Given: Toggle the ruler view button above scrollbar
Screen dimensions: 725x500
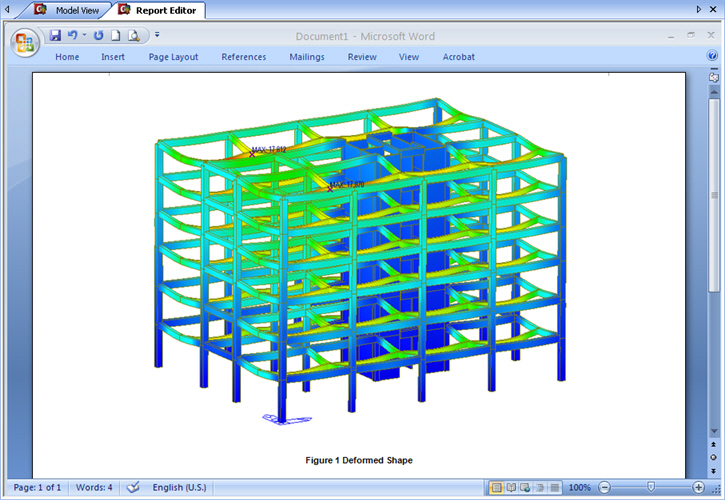Looking at the screenshot, I should pyautogui.click(x=713, y=76).
